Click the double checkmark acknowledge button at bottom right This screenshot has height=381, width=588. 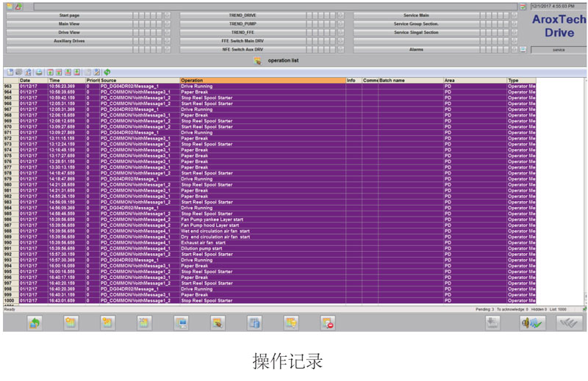pos(566,322)
